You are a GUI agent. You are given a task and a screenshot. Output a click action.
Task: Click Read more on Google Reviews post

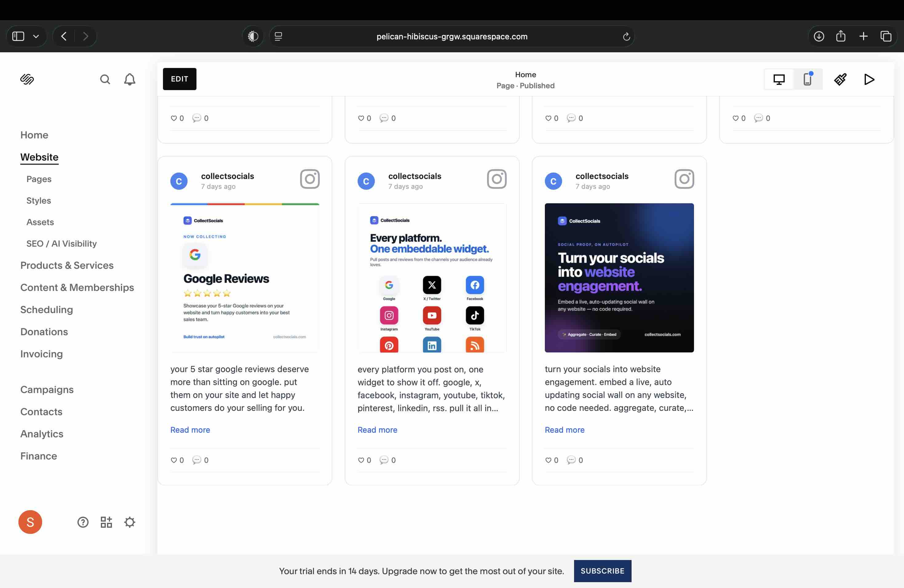click(x=190, y=430)
